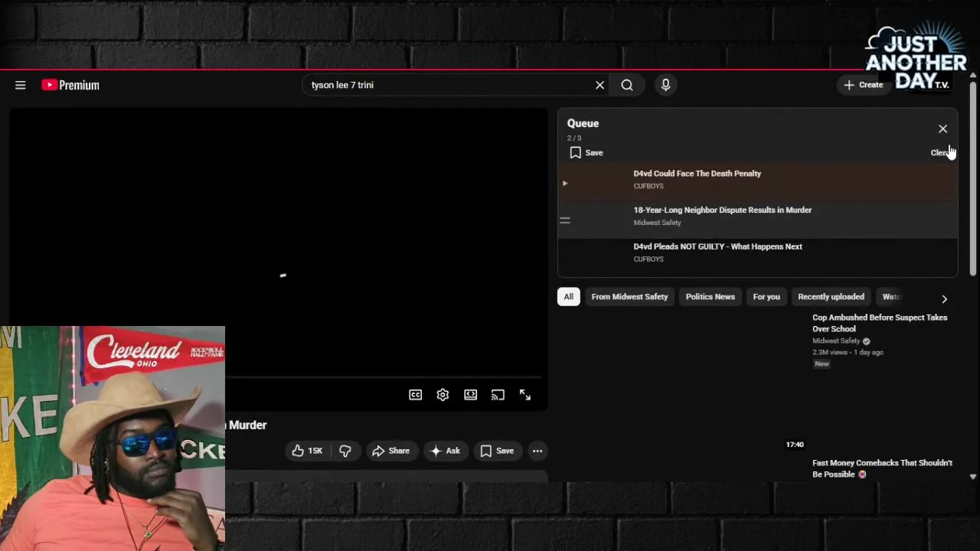The image size is (980, 551).
Task: Grab the reorder handle of neighbor dispute item
Action: [565, 220]
